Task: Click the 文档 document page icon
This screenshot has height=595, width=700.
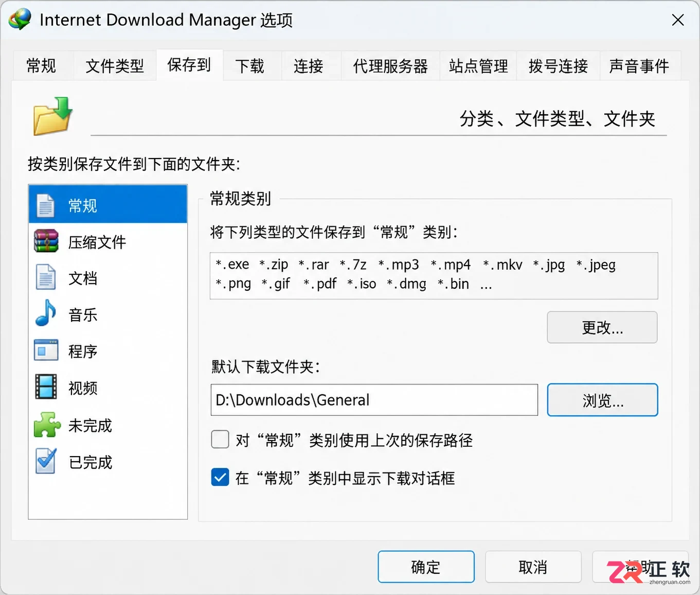Action: click(x=46, y=277)
